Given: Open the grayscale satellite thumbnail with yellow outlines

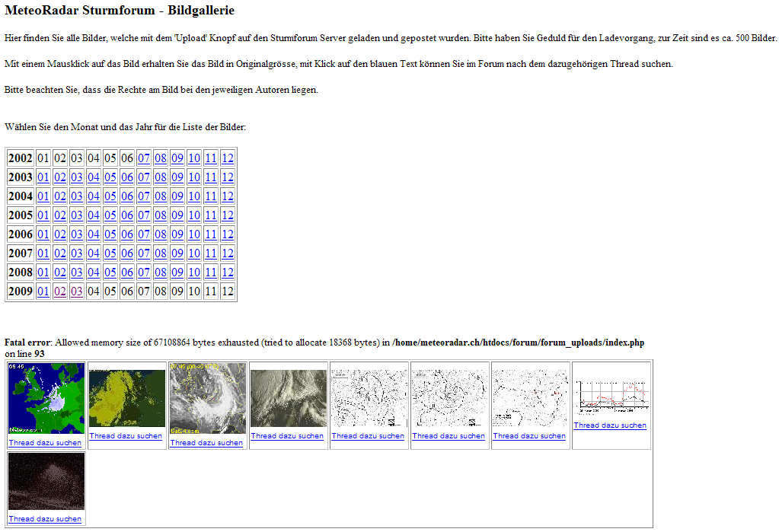Looking at the screenshot, I should pyautogui.click(x=208, y=398).
